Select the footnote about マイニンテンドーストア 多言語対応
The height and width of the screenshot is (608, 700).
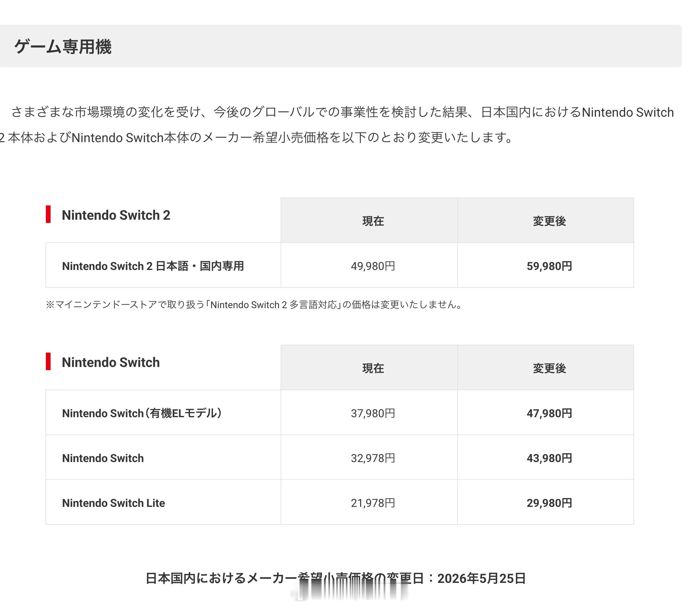[255, 305]
